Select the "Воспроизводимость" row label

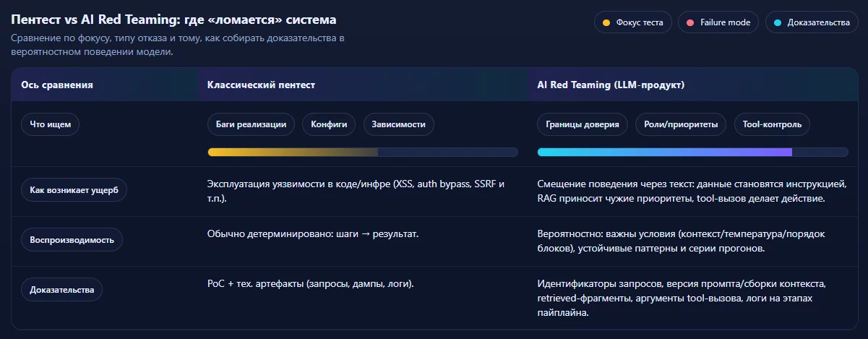pyautogui.click(x=72, y=240)
